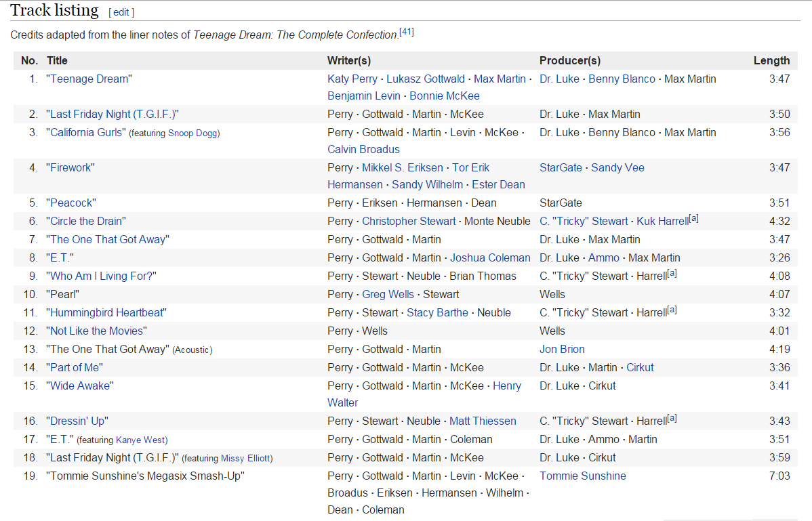Click the Title column header
The image size is (812, 521).
[57, 60]
